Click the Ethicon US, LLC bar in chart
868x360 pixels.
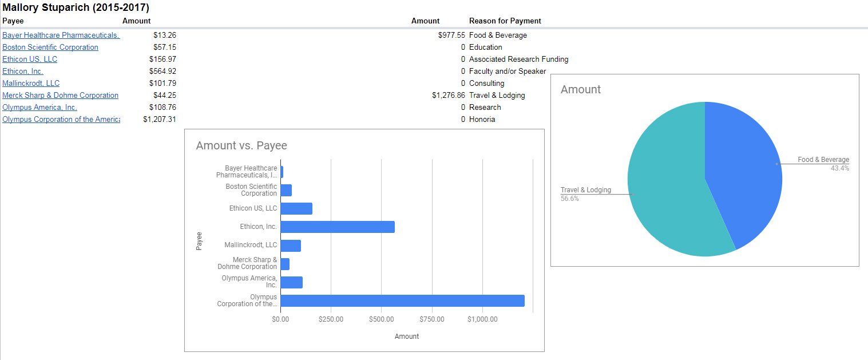coord(296,208)
